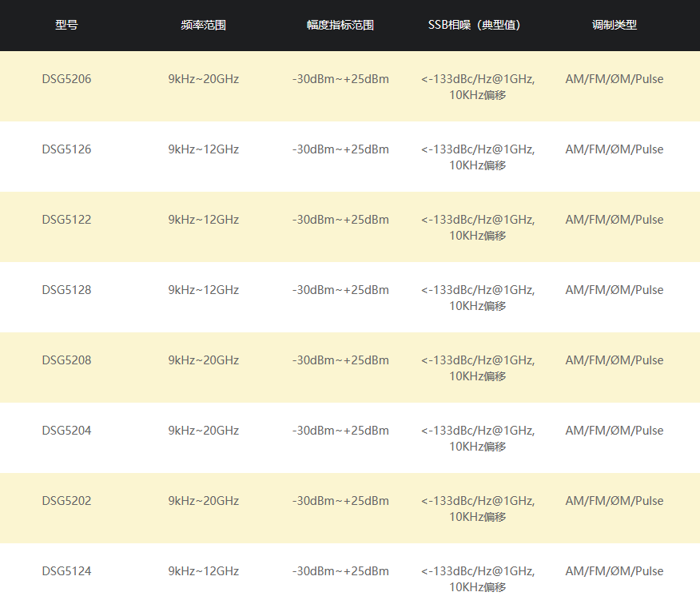Screen dimensions: 700x604
Task: Click the amplitude range cell for DSG5122
Action: [x=340, y=220]
